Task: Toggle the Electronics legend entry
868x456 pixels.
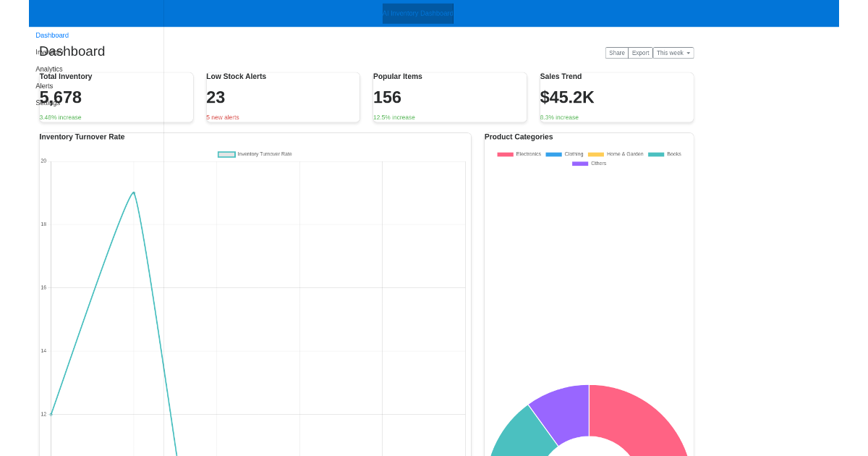Action: coord(519,154)
